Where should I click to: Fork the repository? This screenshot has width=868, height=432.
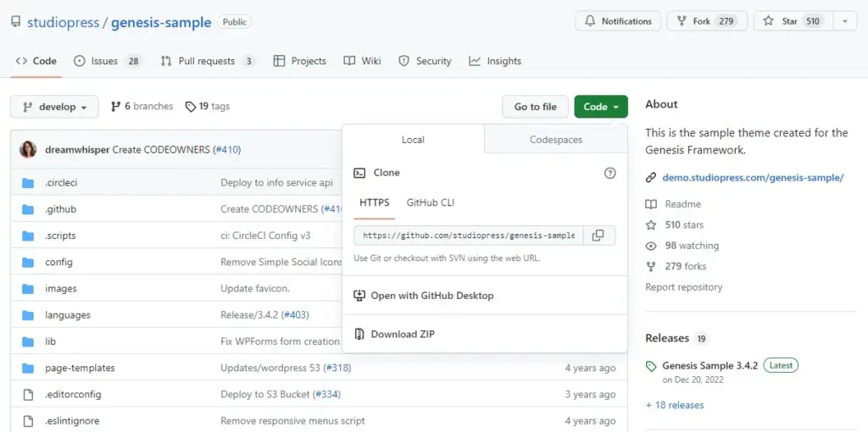point(707,21)
